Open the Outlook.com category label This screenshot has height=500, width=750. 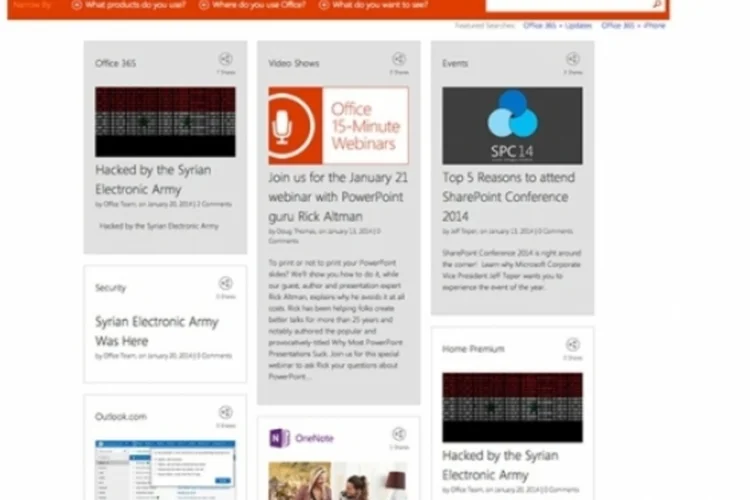121,417
